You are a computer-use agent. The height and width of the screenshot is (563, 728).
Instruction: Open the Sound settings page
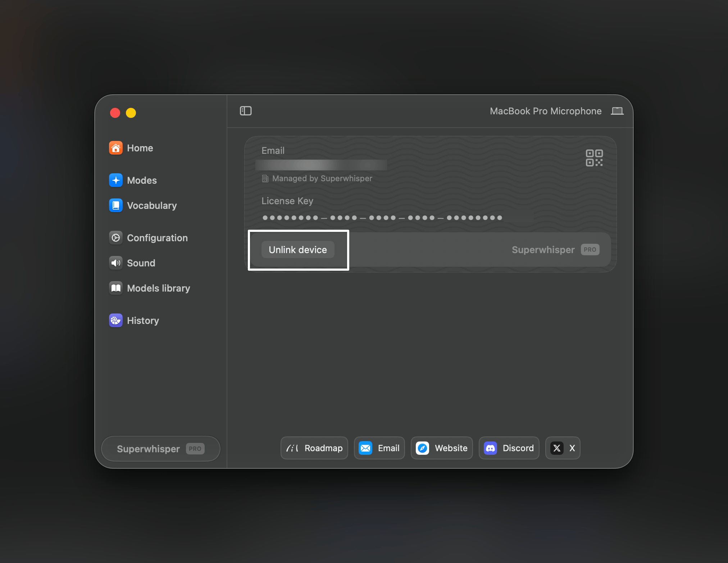click(x=141, y=263)
